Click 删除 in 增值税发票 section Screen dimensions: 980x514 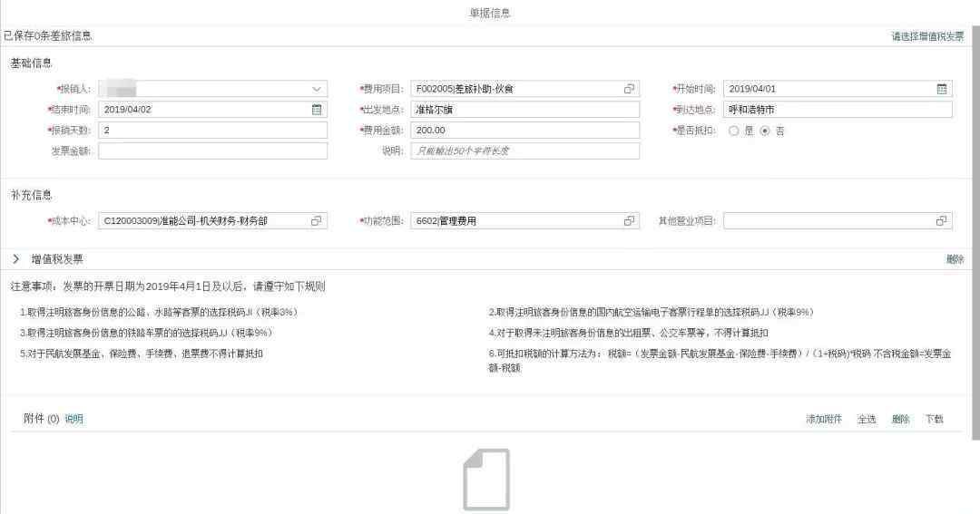pos(955,259)
